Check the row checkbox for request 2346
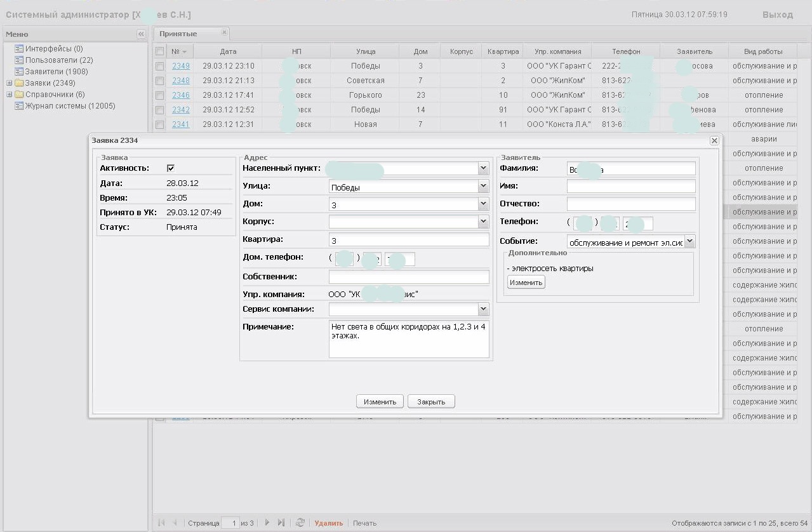The height and width of the screenshot is (532, 812). [160, 95]
